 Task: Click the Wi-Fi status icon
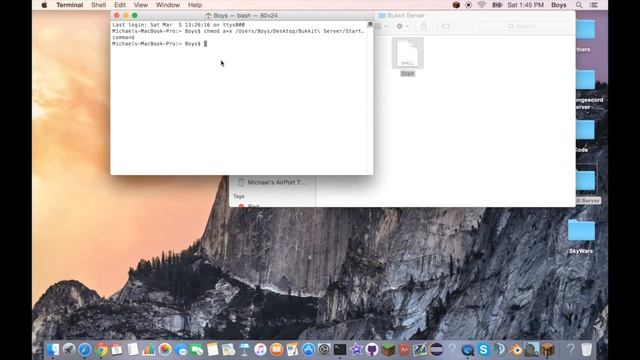pos(482,5)
